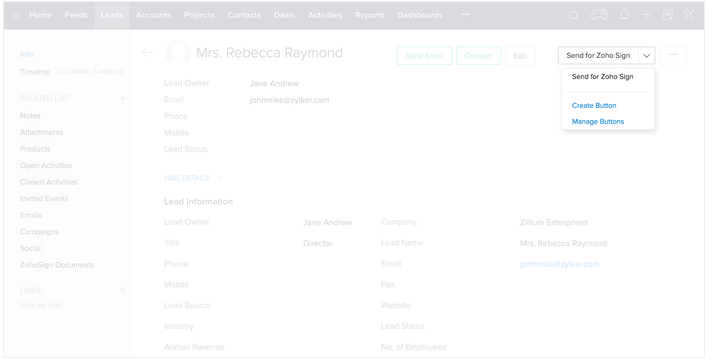Open the gamepad Gamescope icon
Screen dimensions: 712x361
[x=599, y=15]
